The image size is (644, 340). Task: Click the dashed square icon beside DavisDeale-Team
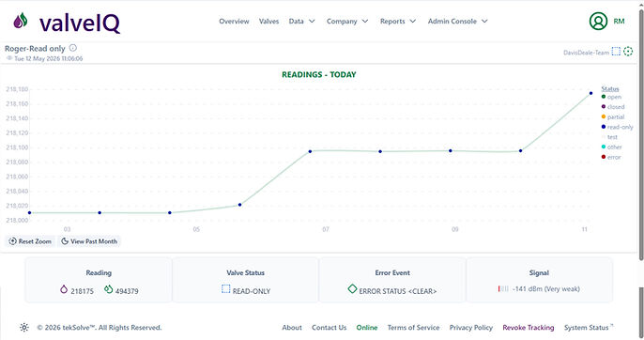(616, 52)
